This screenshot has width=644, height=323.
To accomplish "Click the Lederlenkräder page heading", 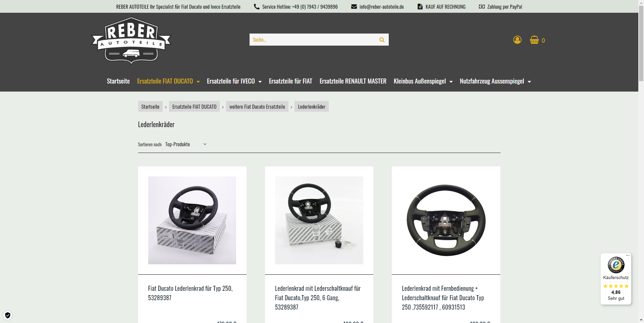I will pos(156,124).
